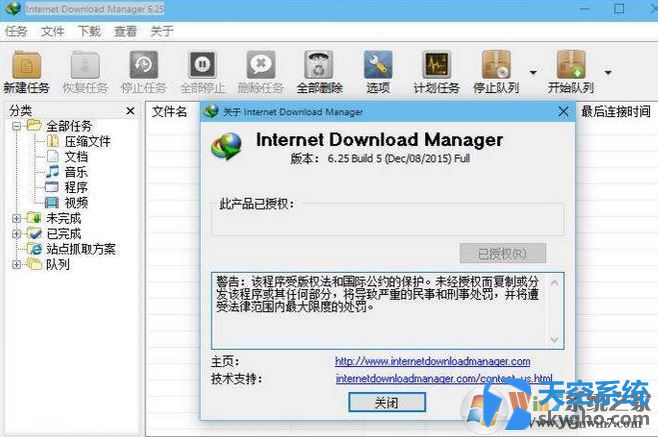
Task: Click the 关闭 button in About dialog
Action: click(386, 403)
